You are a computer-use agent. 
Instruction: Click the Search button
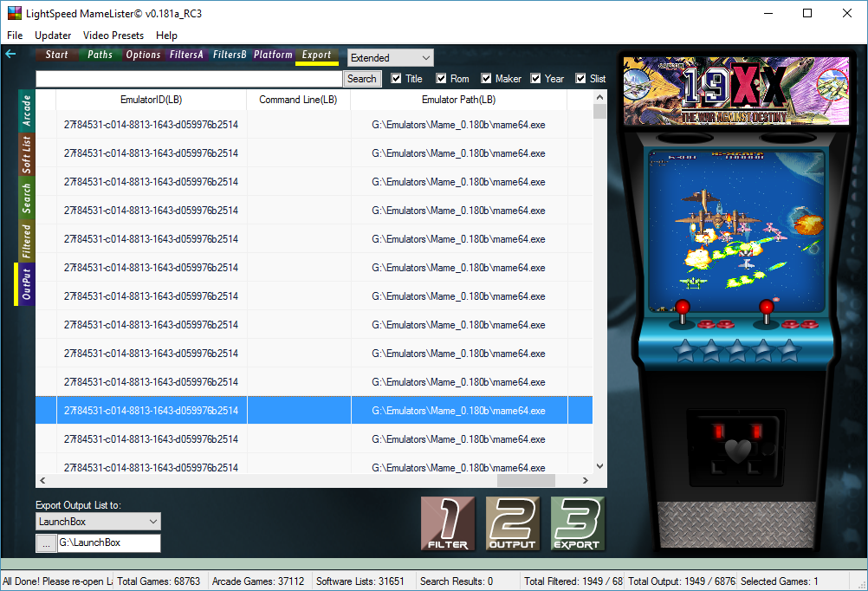point(362,79)
